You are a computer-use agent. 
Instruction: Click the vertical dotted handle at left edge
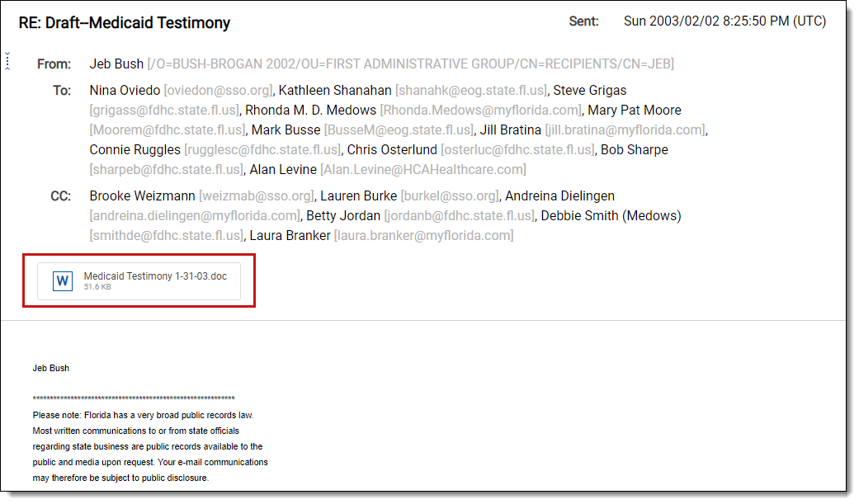(7, 60)
